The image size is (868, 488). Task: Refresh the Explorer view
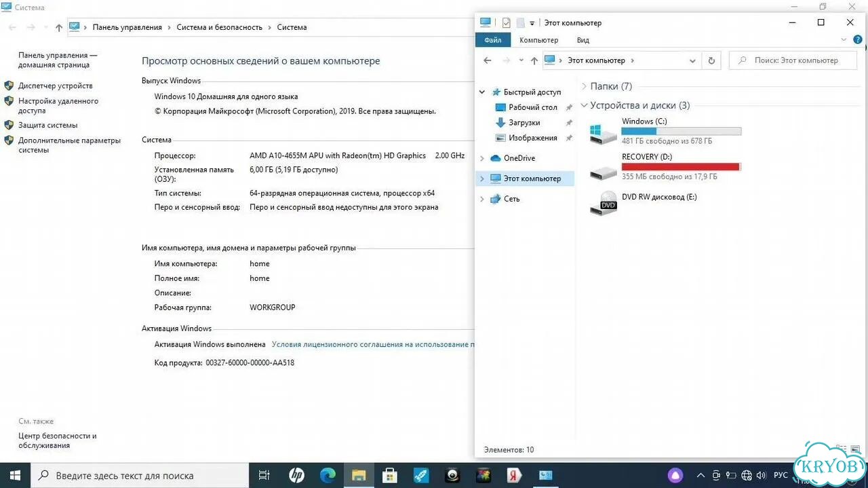(x=711, y=60)
